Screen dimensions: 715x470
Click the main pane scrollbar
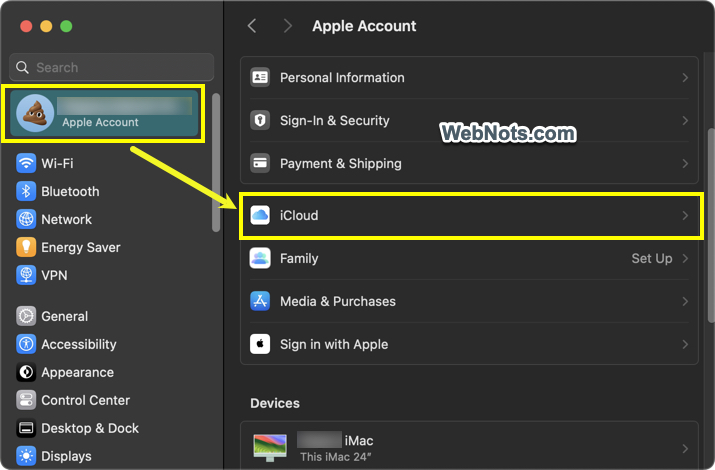(711, 225)
